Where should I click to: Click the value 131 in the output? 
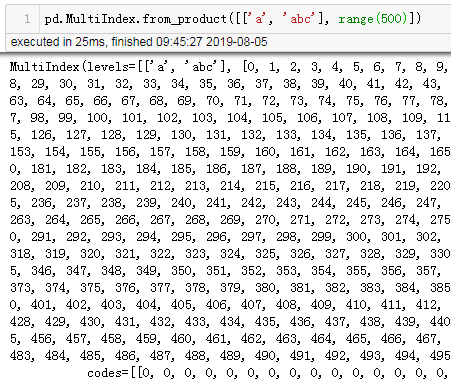216,135
